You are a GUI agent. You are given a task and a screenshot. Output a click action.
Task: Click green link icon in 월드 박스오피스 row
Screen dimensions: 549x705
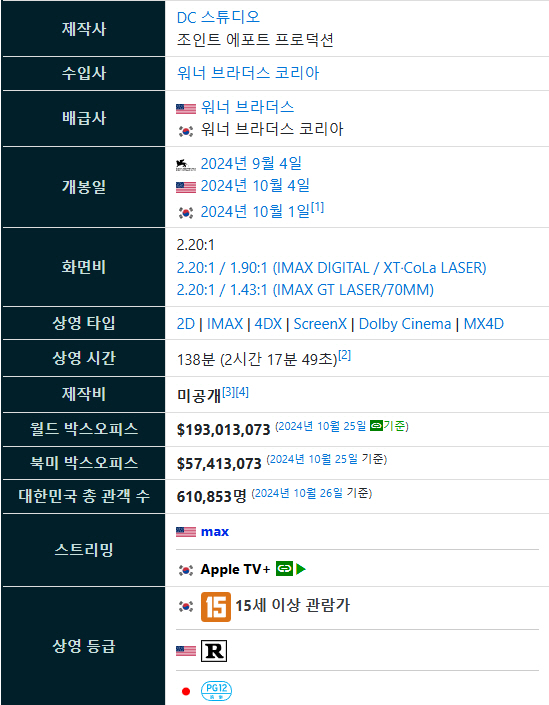[376, 425]
